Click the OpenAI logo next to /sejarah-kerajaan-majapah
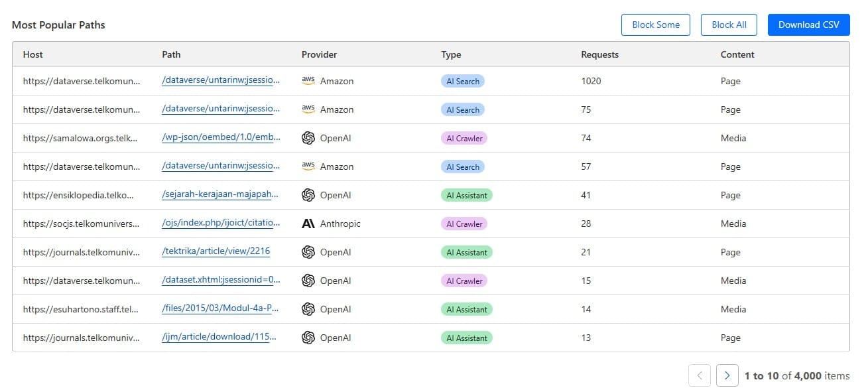The height and width of the screenshot is (392, 868). tap(308, 195)
